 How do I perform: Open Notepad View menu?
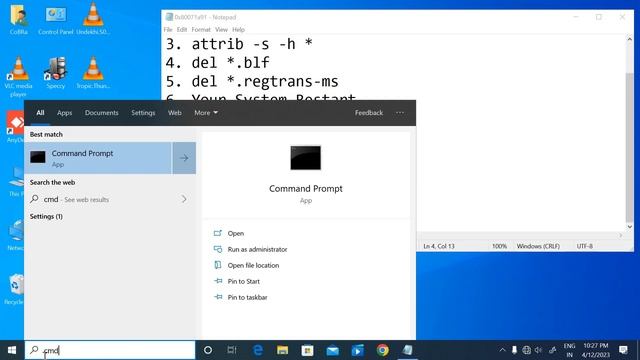(222, 30)
